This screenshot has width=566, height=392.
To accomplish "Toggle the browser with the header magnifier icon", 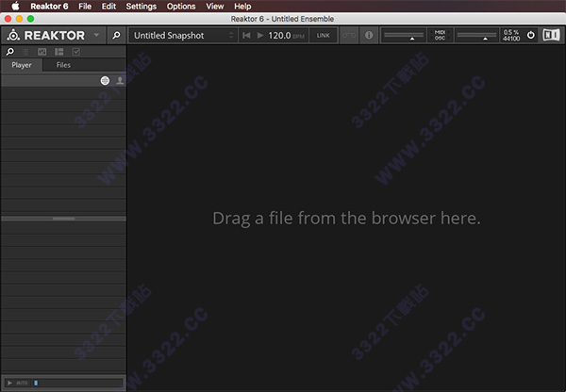I will coord(116,35).
